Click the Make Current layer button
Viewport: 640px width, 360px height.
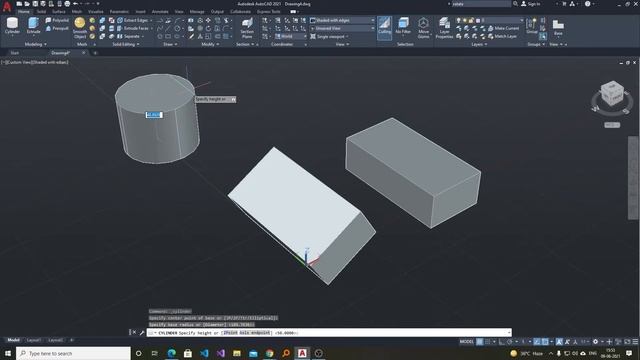coord(503,28)
